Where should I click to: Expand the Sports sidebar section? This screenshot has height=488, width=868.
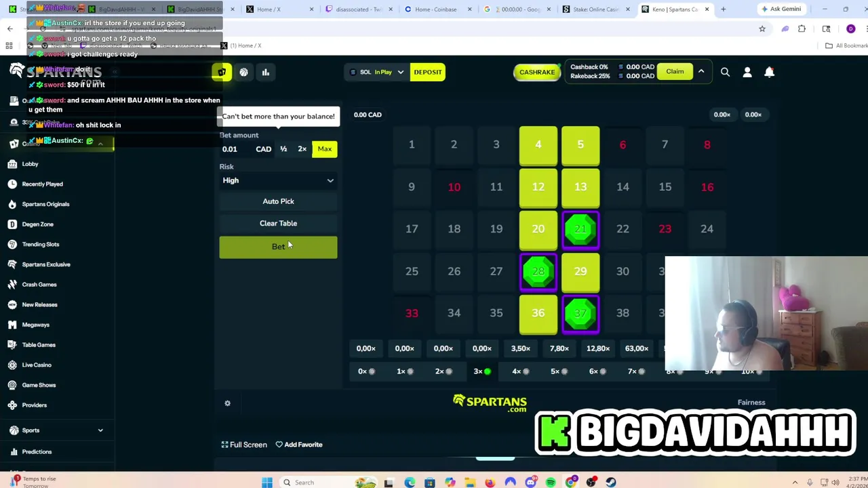click(x=100, y=430)
